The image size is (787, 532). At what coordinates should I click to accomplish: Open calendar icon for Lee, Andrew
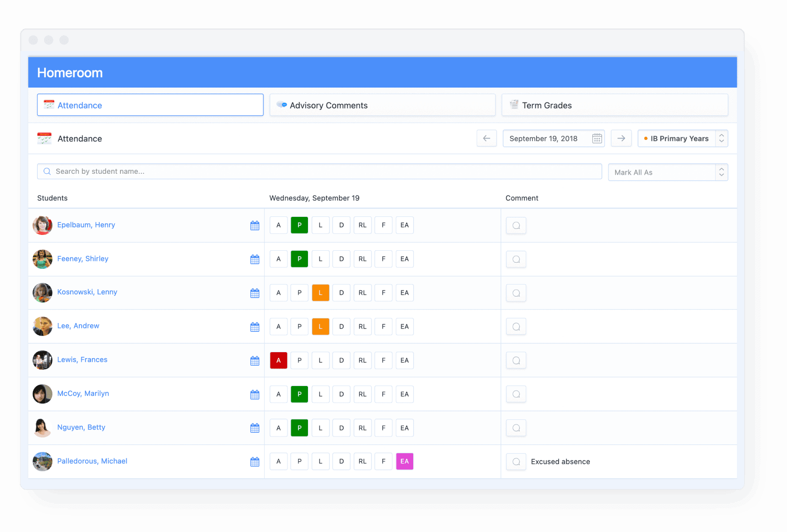pos(255,327)
